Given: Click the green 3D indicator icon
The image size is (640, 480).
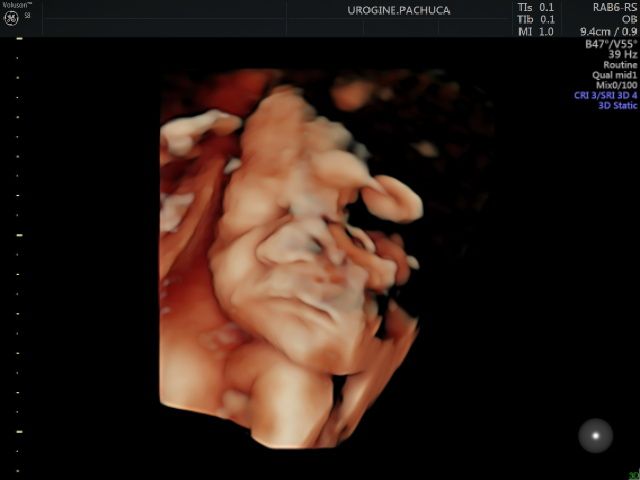Looking at the screenshot, I should [x=633, y=474].
